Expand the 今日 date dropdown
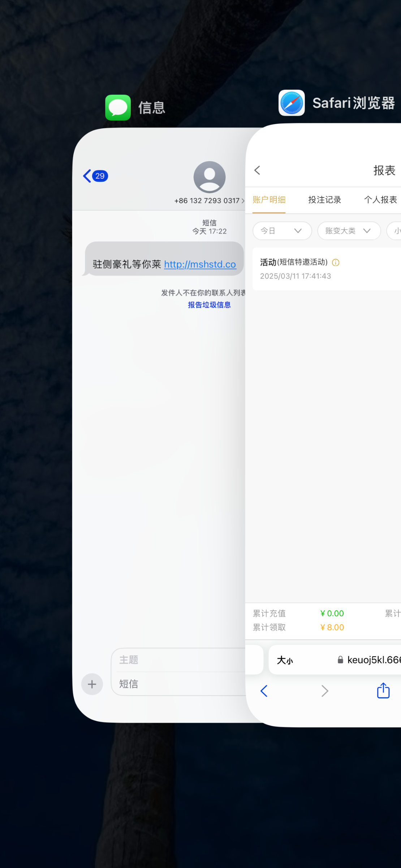This screenshot has width=401, height=868. [282, 231]
